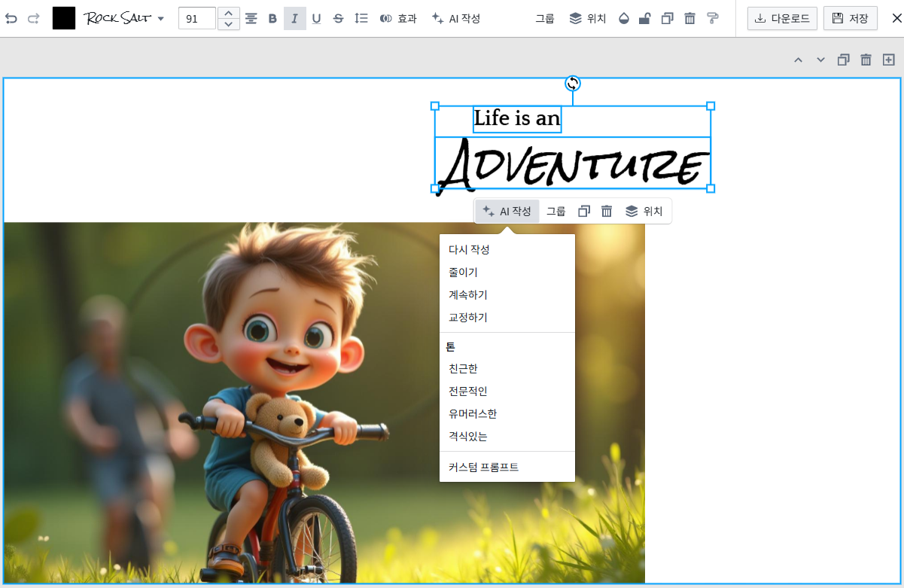Open 위치 dropdown in floating text toolbar
904x588 pixels.
(x=644, y=212)
